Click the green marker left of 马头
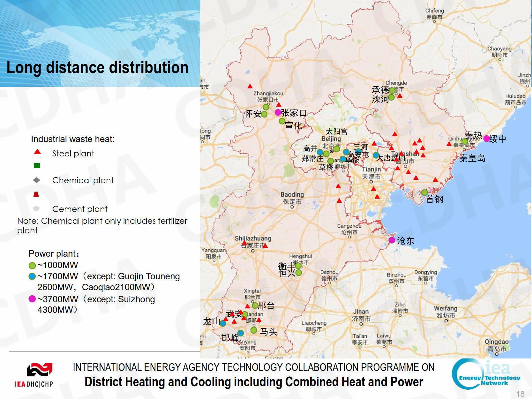This screenshot has height=399, width=532. click(x=254, y=330)
